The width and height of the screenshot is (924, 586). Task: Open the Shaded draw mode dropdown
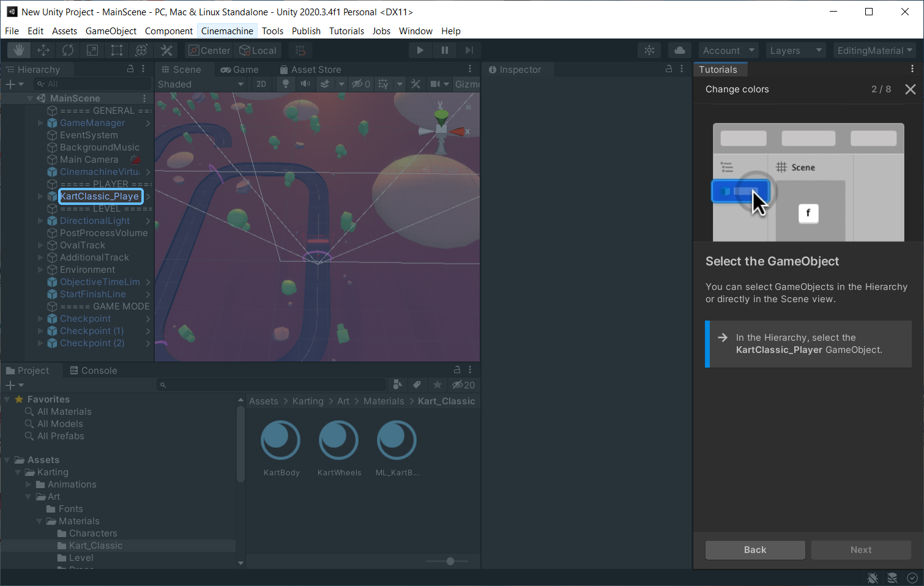pyautogui.click(x=201, y=84)
